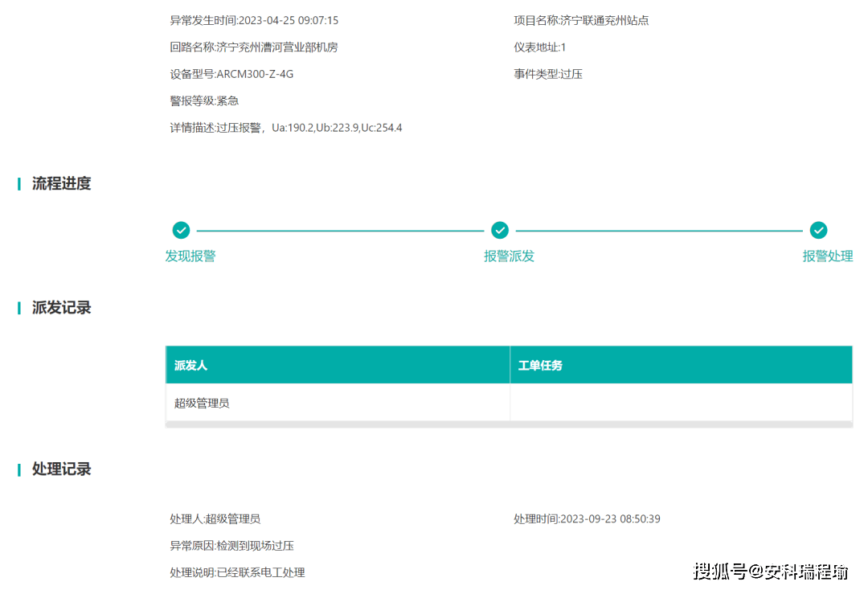Select 详情描述 过压报警 Ua:190.2 text

tap(285, 128)
